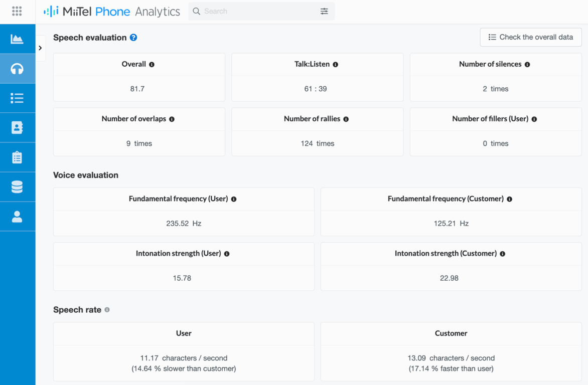
Task: Open search filter options slider icon
Action: tap(324, 11)
